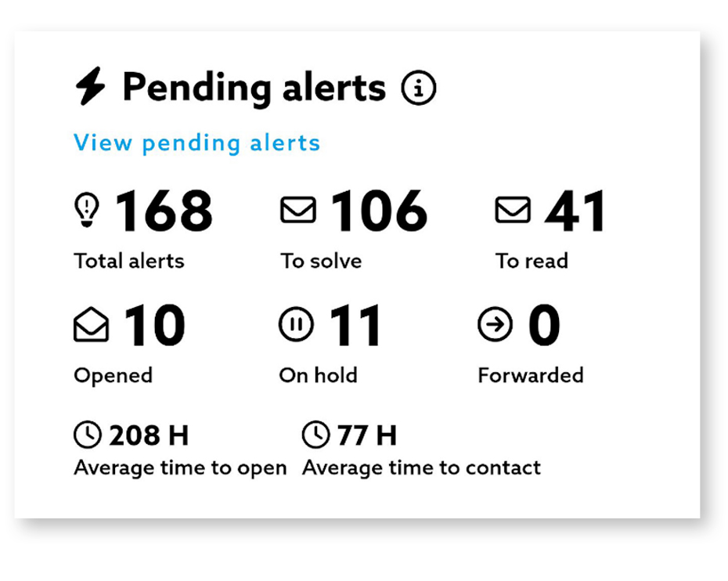728x581 pixels.
Task: Open the View pending alerts link
Action: (x=197, y=143)
